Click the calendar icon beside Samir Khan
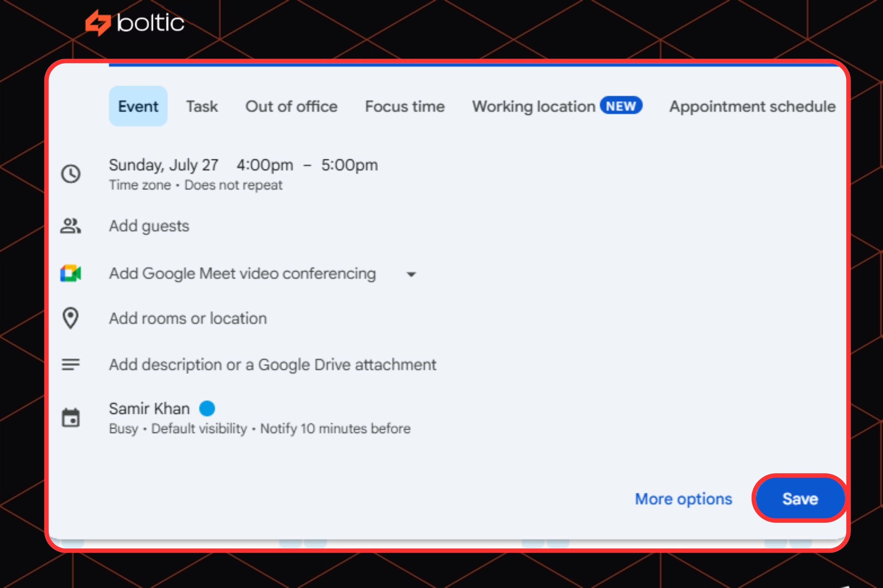The height and width of the screenshot is (588, 883). click(71, 418)
